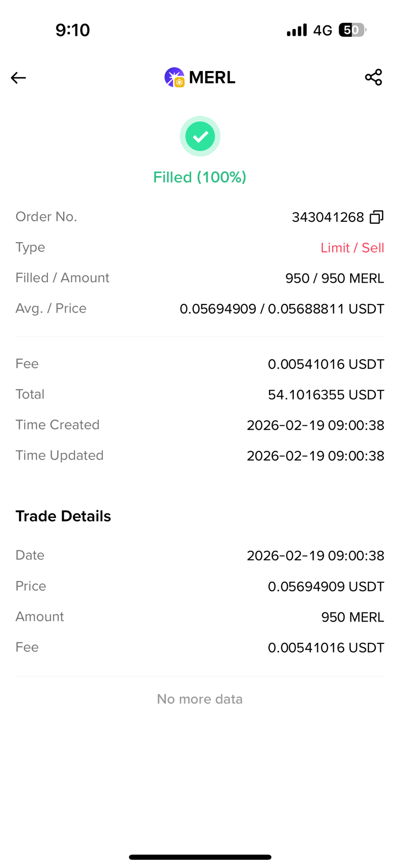
Task: Select order number 343041268
Action: [x=328, y=217]
